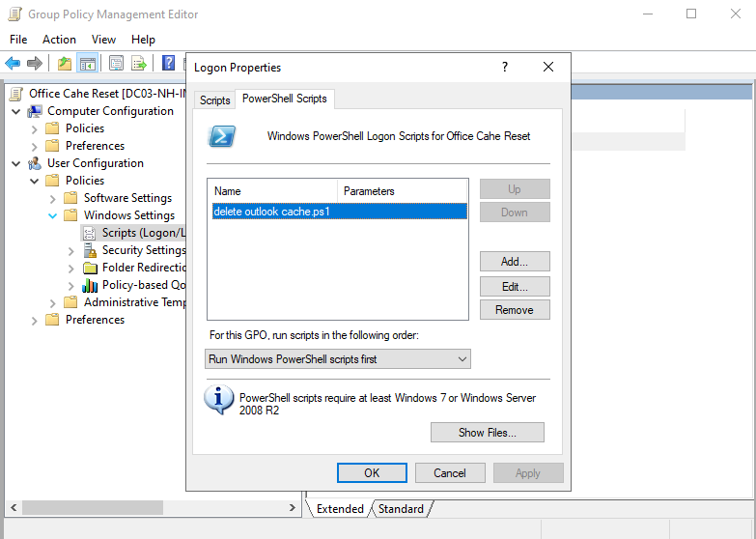Collapse the Windows Settings node
756x539 pixels.
coord(52,215)
